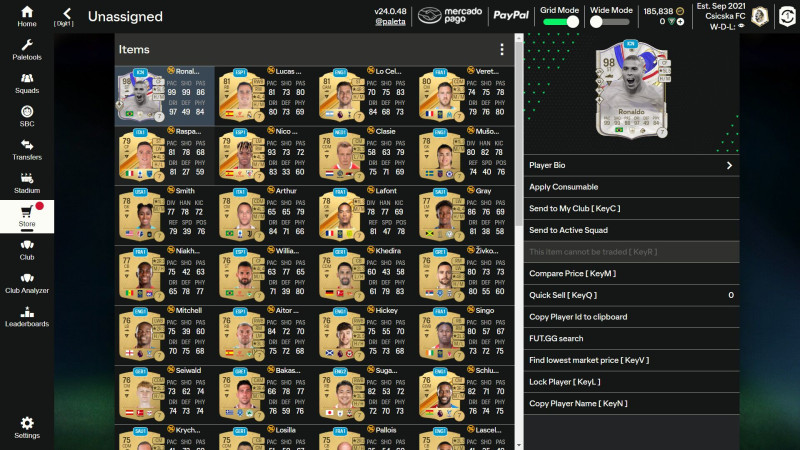
Task: Select Quick Sell [KeyQ]
Action: click(x=632, y=295)
